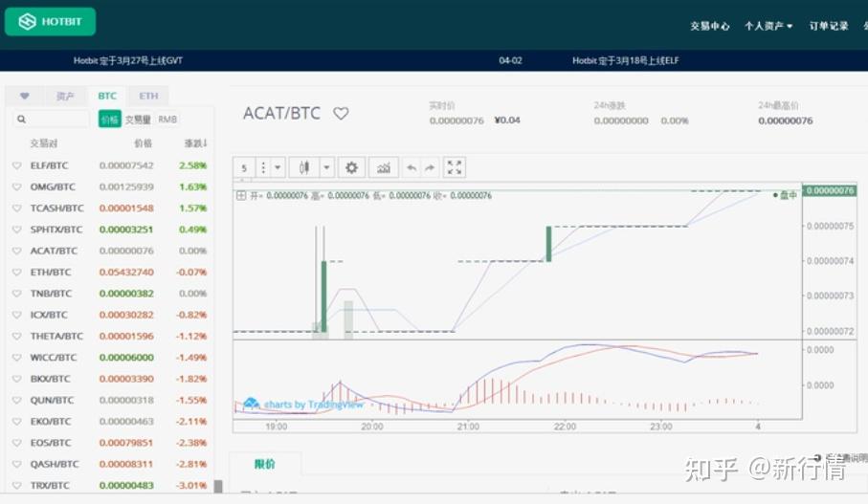This screenshot has height=504, width=868.
Task: Select the 价格 display button
Action: (x=110, y=119)
